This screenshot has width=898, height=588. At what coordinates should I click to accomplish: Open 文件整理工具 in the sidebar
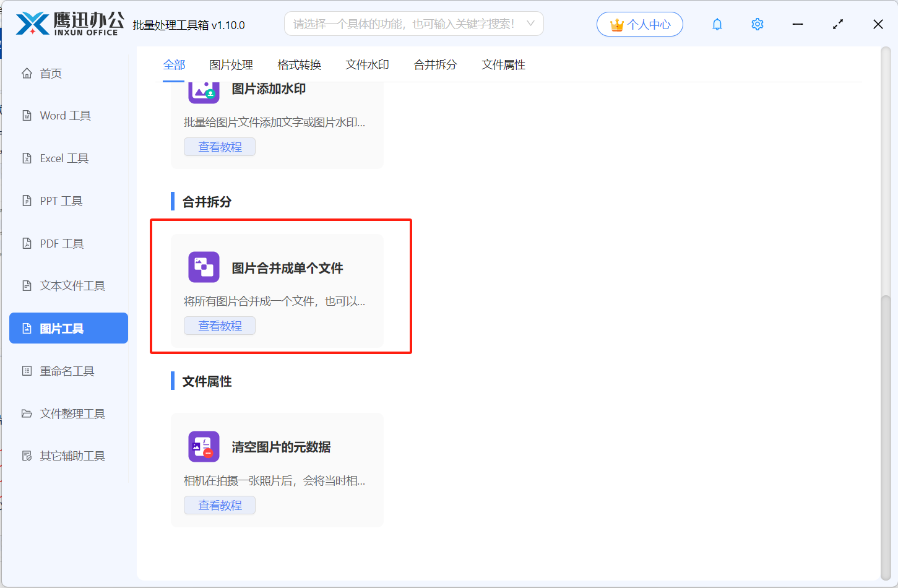[x=69, y=413]
